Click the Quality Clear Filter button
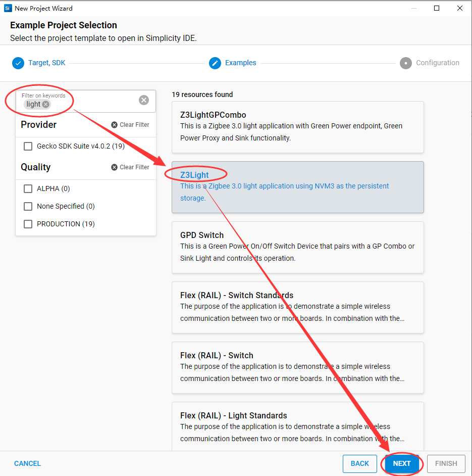This screenshot has width=472, height=476. point(130,167)
